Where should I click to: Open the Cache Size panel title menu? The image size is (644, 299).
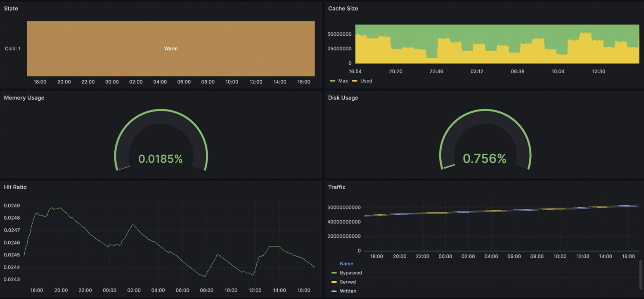pyautogui.click(x=343, y=9)
